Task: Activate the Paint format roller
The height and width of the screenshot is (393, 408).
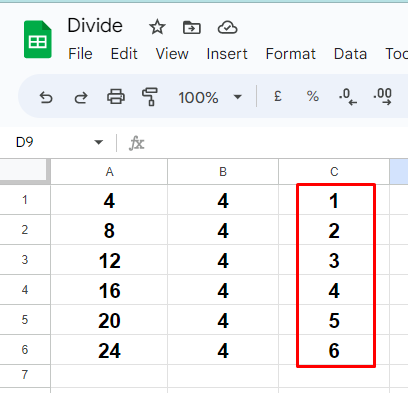Action: pos(150,97)
